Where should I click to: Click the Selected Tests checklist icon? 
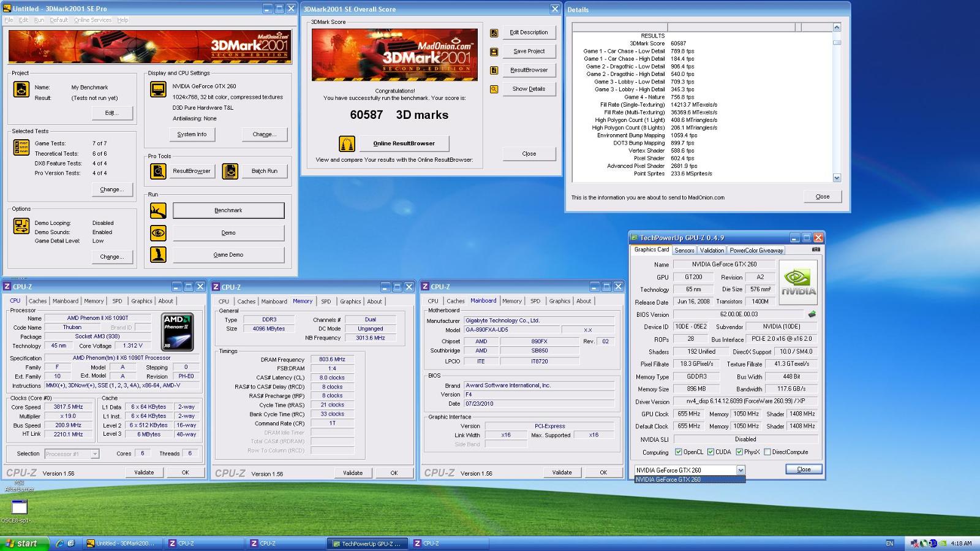point(21,147)
